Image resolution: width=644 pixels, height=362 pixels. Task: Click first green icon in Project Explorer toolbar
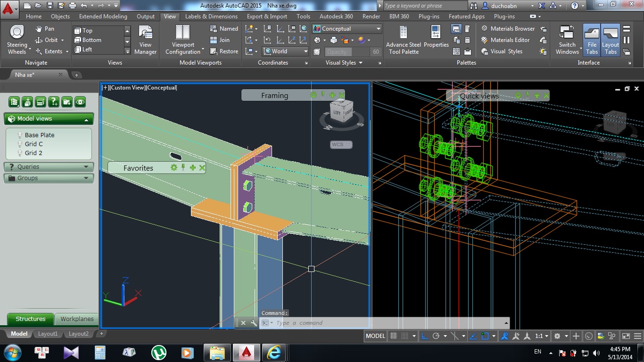tap(14, 101)
